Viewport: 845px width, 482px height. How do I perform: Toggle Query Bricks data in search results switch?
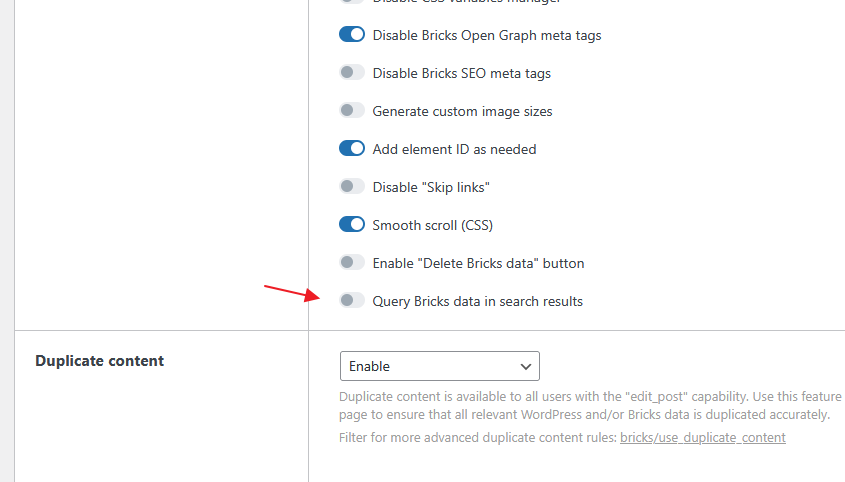pyautogui.click(x=352, y=300)
